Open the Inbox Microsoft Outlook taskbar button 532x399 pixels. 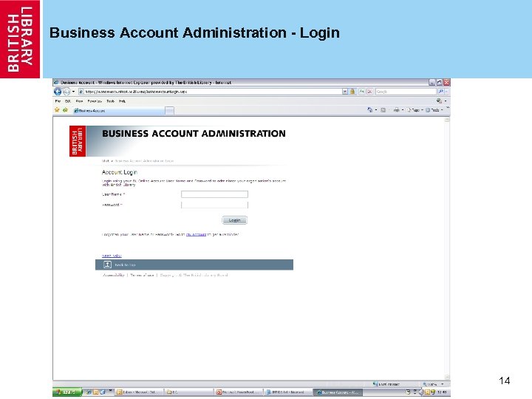(x=139, y=392)
